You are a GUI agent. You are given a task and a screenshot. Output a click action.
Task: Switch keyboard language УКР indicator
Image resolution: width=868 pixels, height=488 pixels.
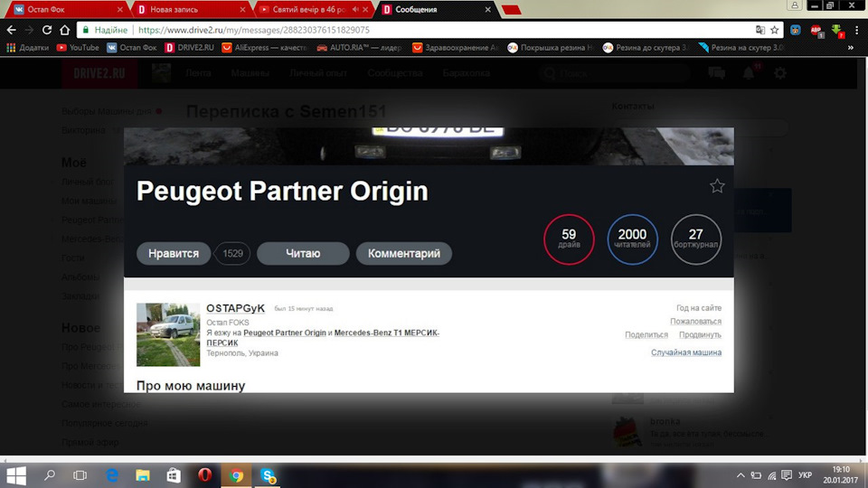click(805, 475)
